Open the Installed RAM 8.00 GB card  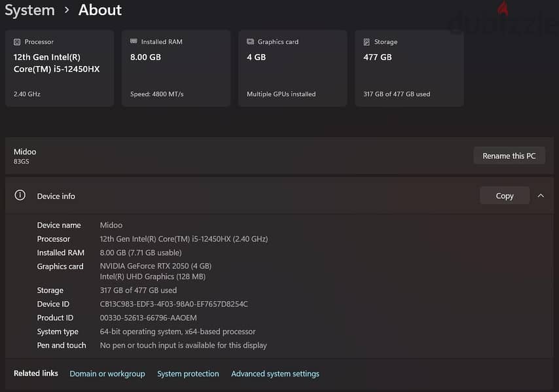[x=176, y=69]
